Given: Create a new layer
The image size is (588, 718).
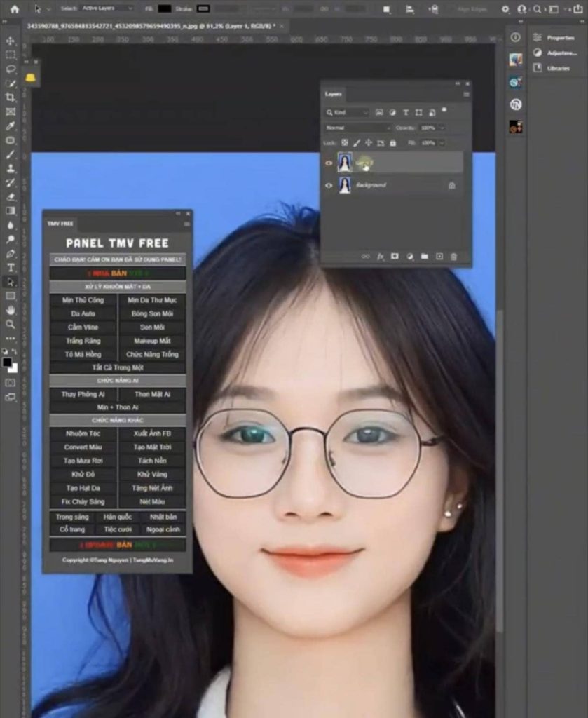Looking at the screenshot, I should coord(439,257).
